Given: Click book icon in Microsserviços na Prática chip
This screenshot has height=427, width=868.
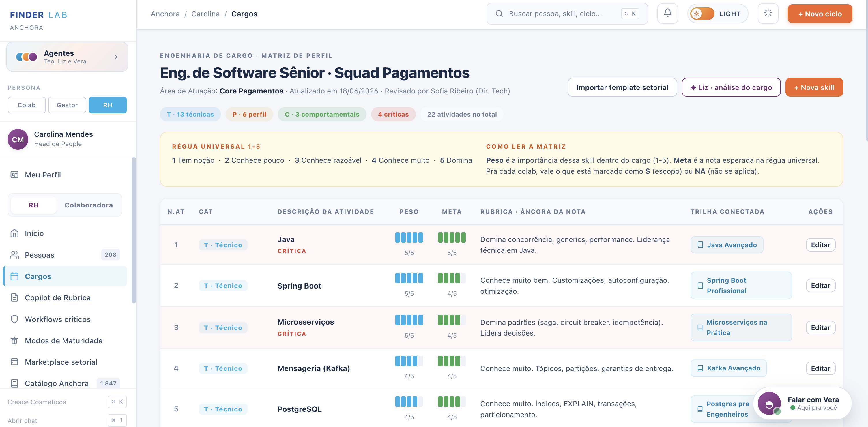Looking at the screenshot, I should tap(700, 327).
